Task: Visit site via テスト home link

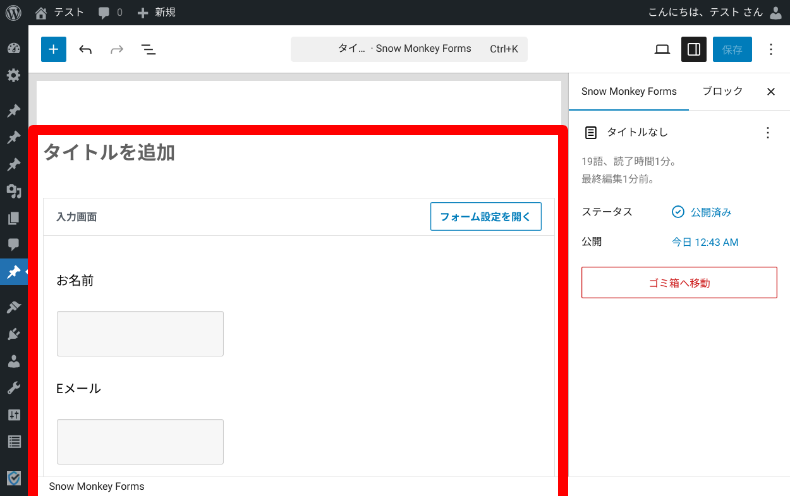Action: click(59, 12)
